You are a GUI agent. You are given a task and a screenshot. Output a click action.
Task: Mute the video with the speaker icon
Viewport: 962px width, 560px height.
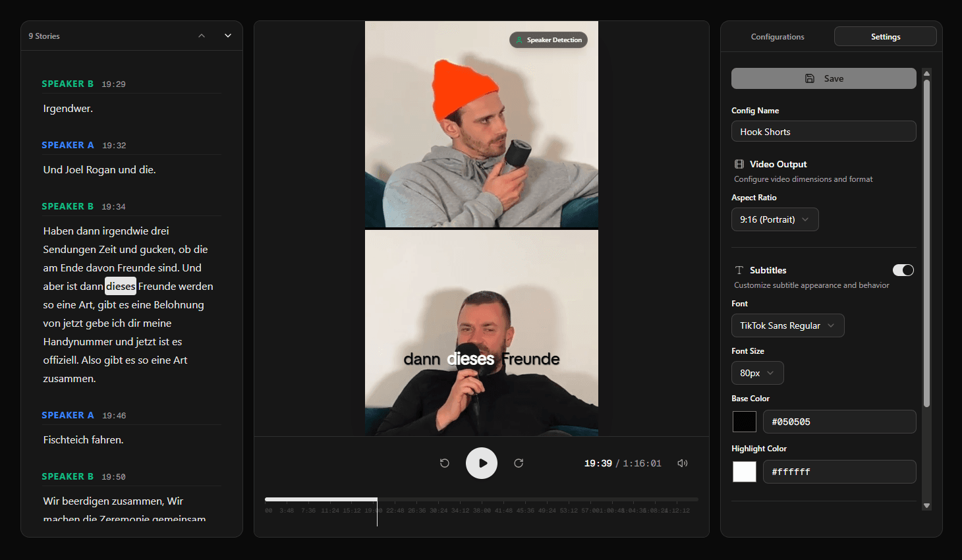(683, 463)
